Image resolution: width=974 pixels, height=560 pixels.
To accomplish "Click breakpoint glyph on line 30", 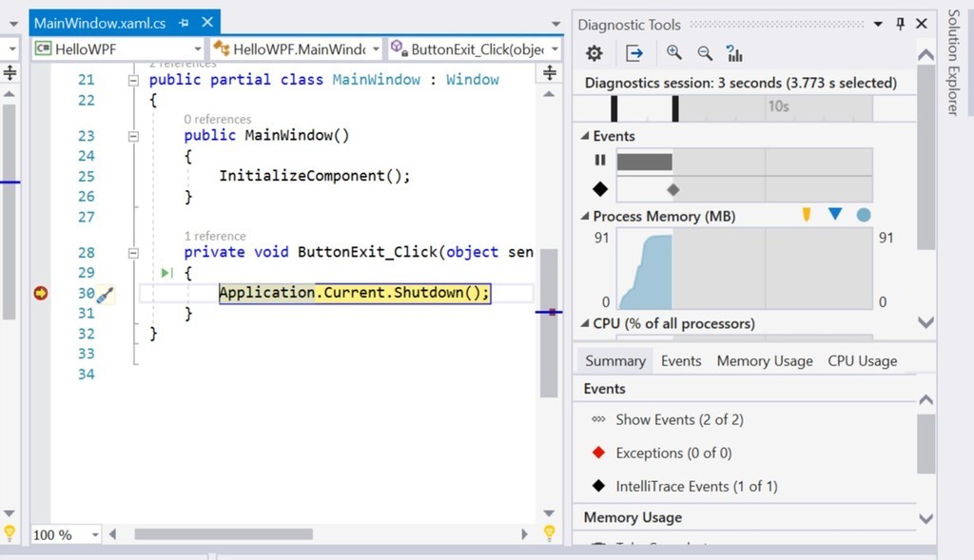I will [x=40, y=293].
